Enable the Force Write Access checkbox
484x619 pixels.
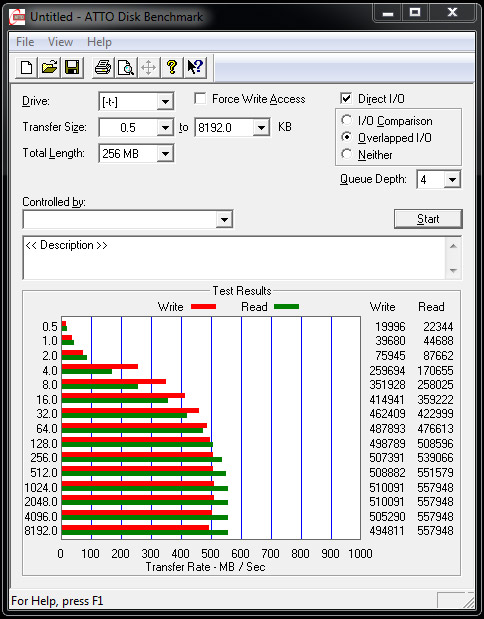click(x=200, y=98)
